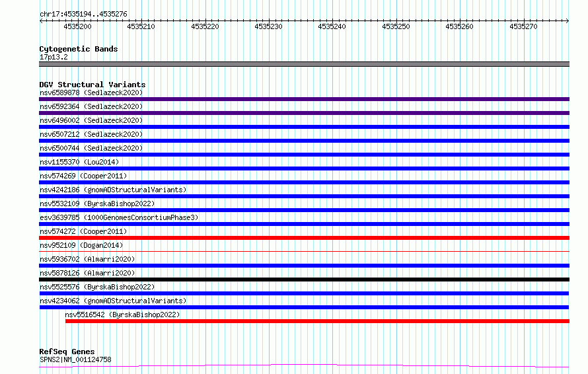
Task: Select nsv5516542 (ByrskaBishop2022) label
Action: click(122, 315)
